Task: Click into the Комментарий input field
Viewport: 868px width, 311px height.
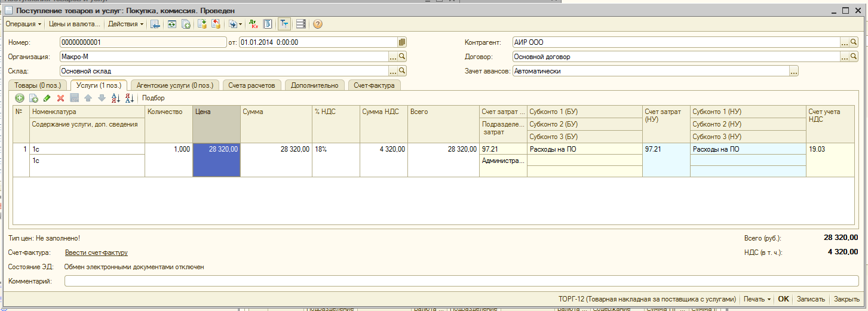Action: 460,281
